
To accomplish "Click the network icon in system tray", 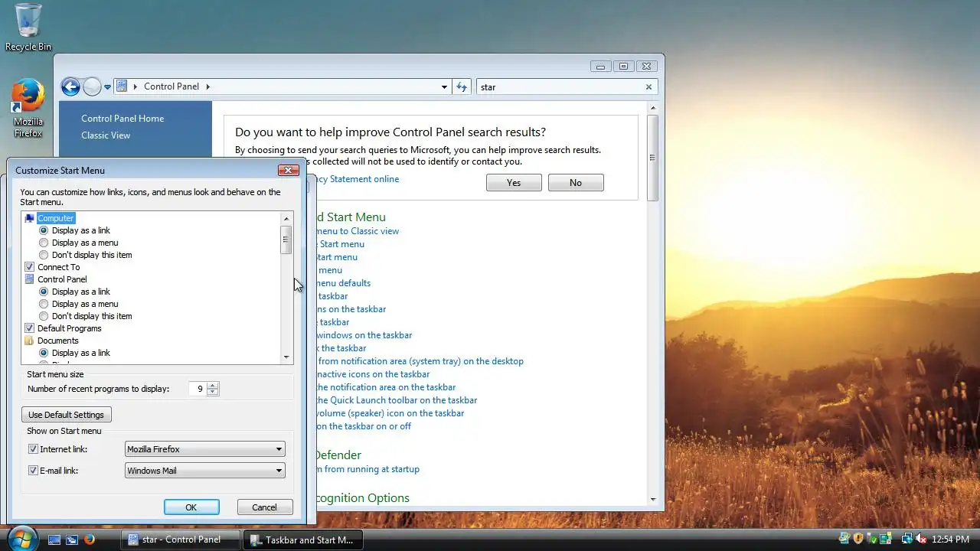I will click(x=906, y=540).
